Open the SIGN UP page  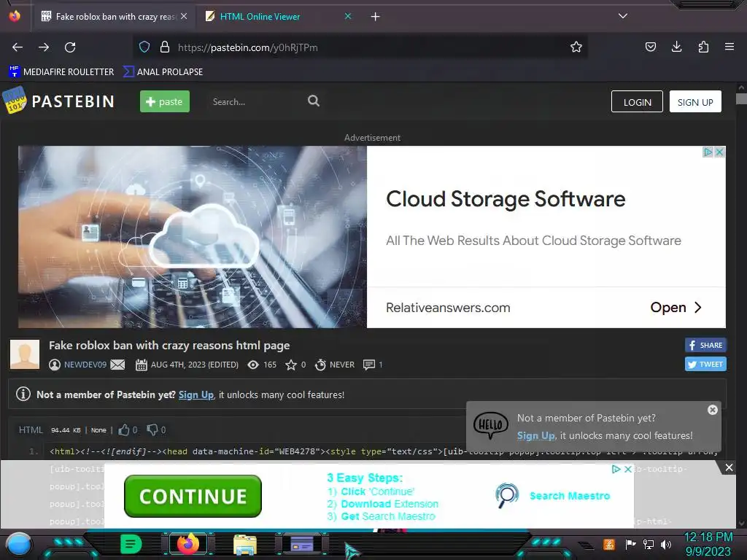click(695, 101)
